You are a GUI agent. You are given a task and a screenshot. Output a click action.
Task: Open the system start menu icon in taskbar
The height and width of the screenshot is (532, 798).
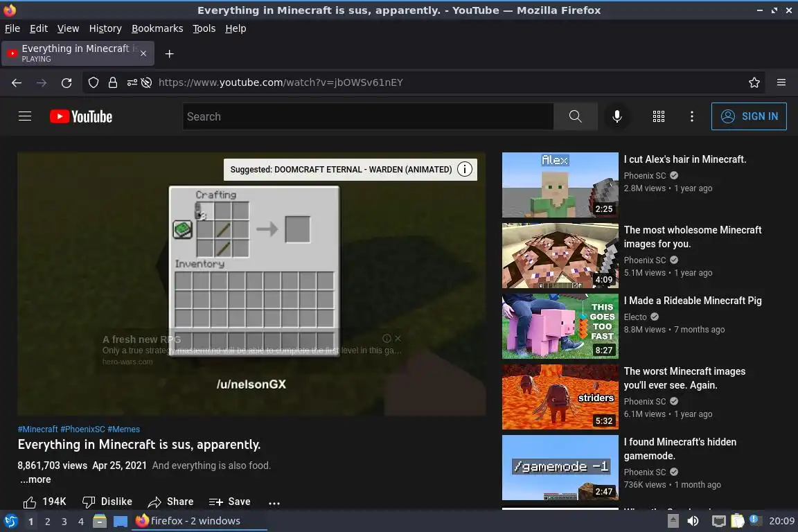click(x=11, y=521)
